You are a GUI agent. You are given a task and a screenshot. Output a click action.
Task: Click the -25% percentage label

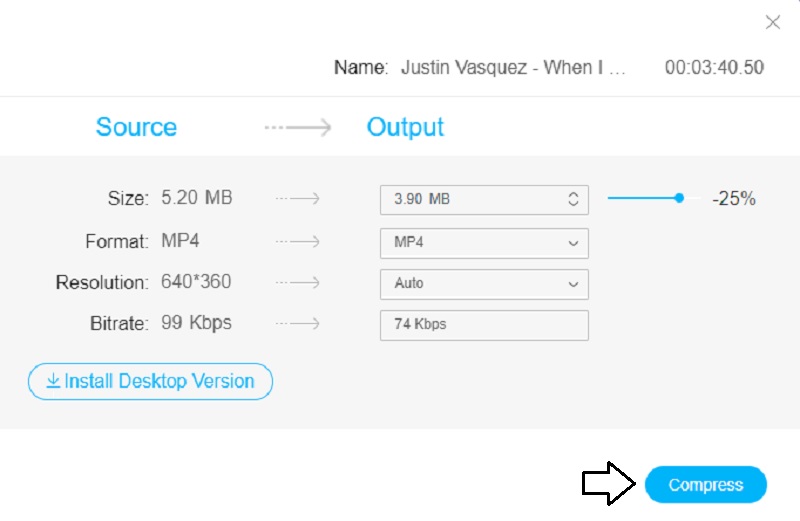click(x=733, y=199)
